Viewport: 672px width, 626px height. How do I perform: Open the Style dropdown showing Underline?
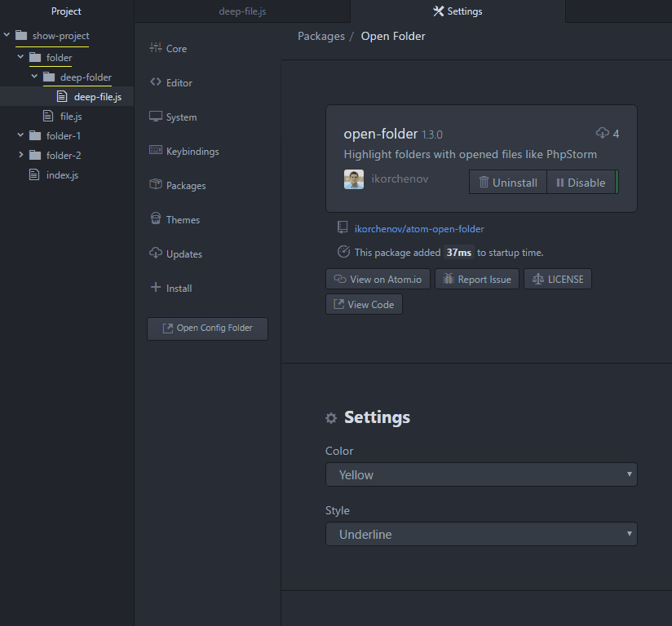point(481,535)
